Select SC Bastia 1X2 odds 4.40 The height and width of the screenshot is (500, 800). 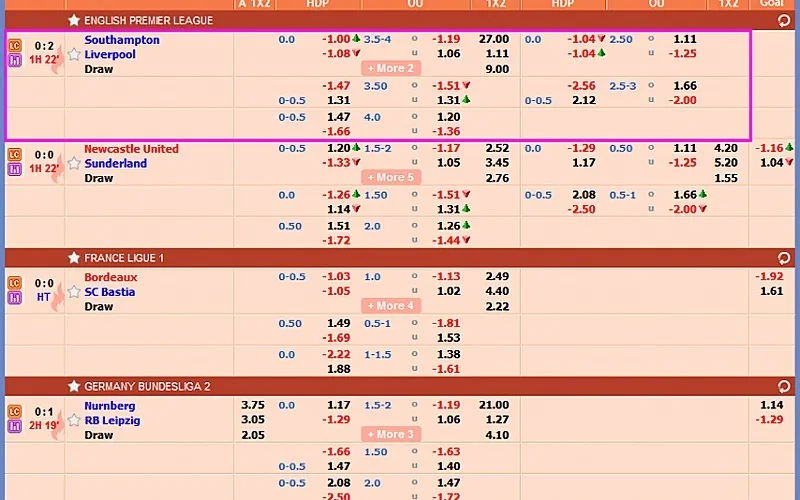point(497,291)
